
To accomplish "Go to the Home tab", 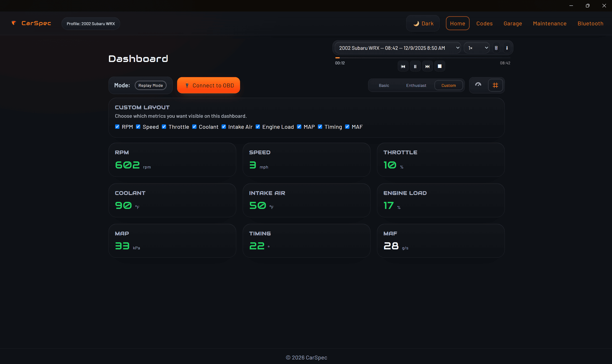I will point(458,23).
